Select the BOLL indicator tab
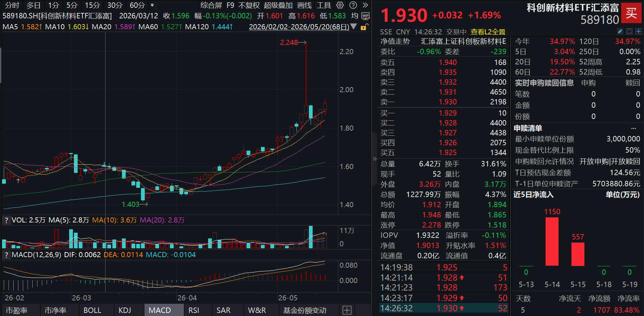Screen dimensions: 644x316 point(92,310)
